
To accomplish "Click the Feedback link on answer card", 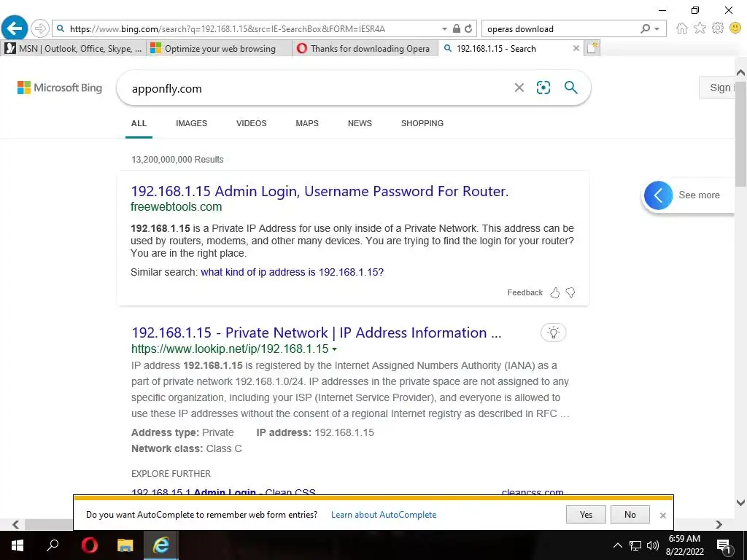I will pos(525,292).
